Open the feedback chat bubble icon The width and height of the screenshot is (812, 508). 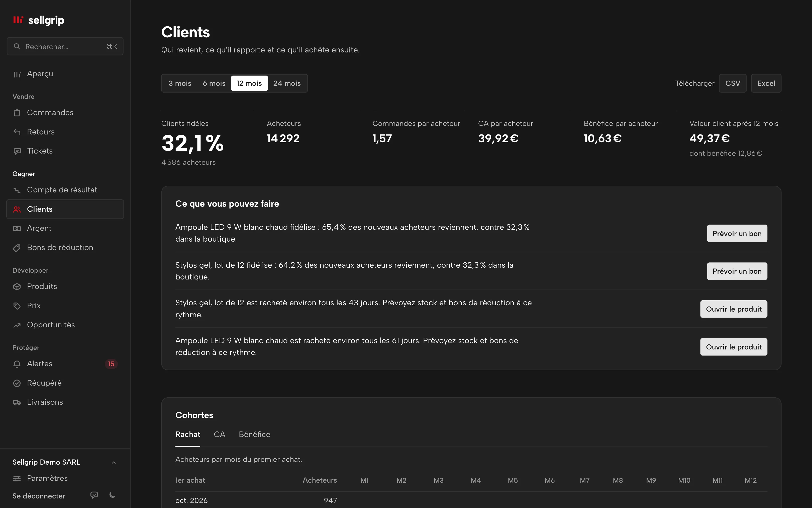click(x=94, y=495)
